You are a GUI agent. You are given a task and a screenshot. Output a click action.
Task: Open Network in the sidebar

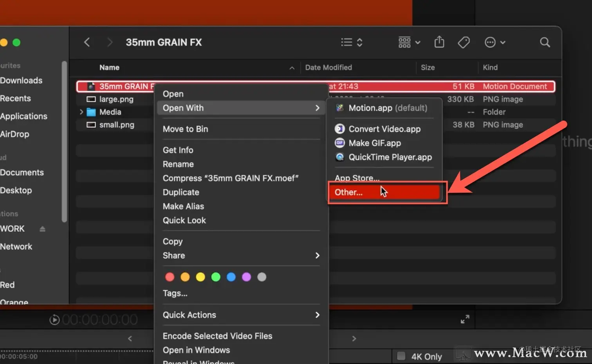coord(16,247)
